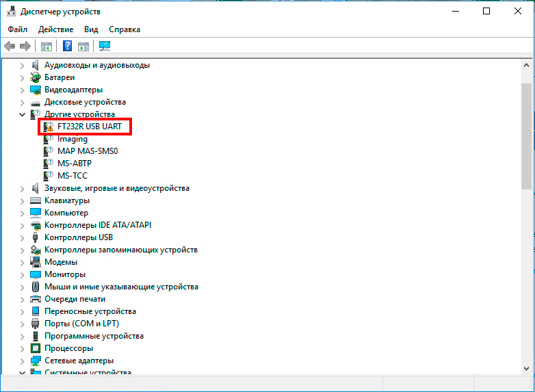The width and height of the screenshot is (535, 392).
Task: Expand the Мониторы category chevron
Action: tap(22, 274)
